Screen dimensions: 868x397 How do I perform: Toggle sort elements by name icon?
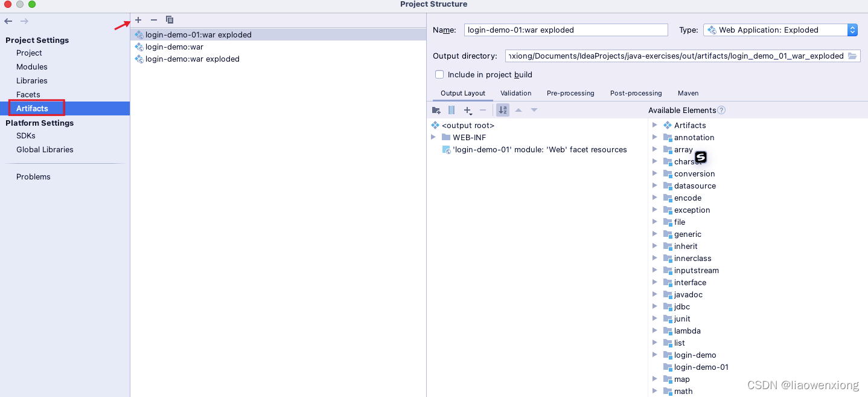pos(503,110)
